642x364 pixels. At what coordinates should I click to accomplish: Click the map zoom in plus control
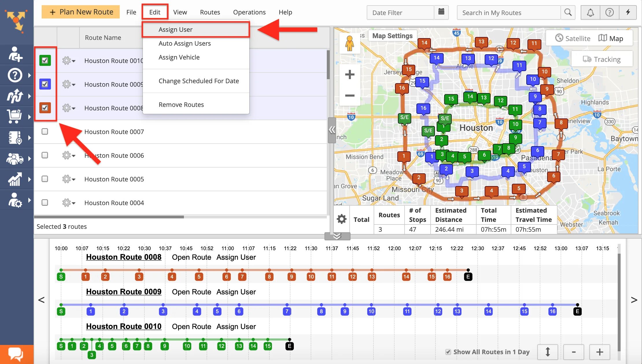350,75
